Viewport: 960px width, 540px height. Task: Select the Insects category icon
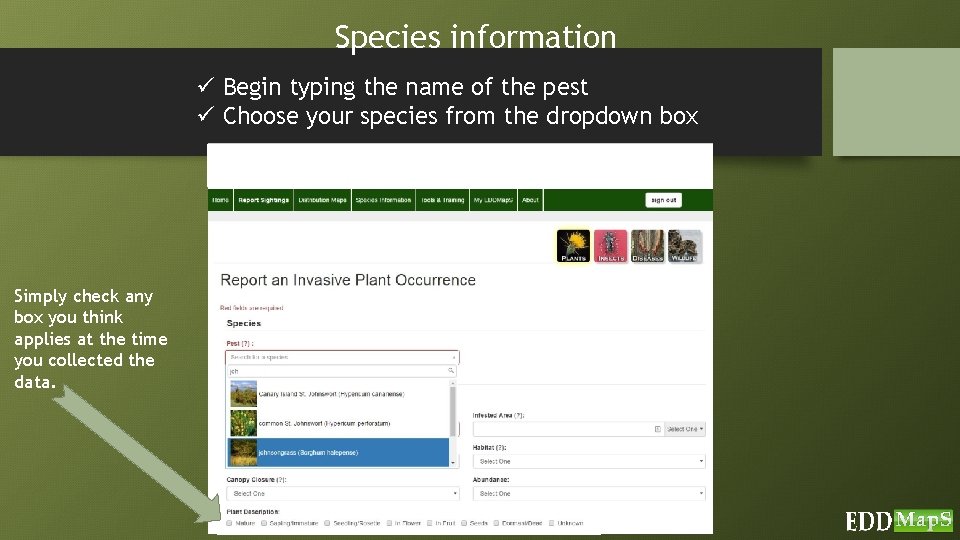[610, 246]
